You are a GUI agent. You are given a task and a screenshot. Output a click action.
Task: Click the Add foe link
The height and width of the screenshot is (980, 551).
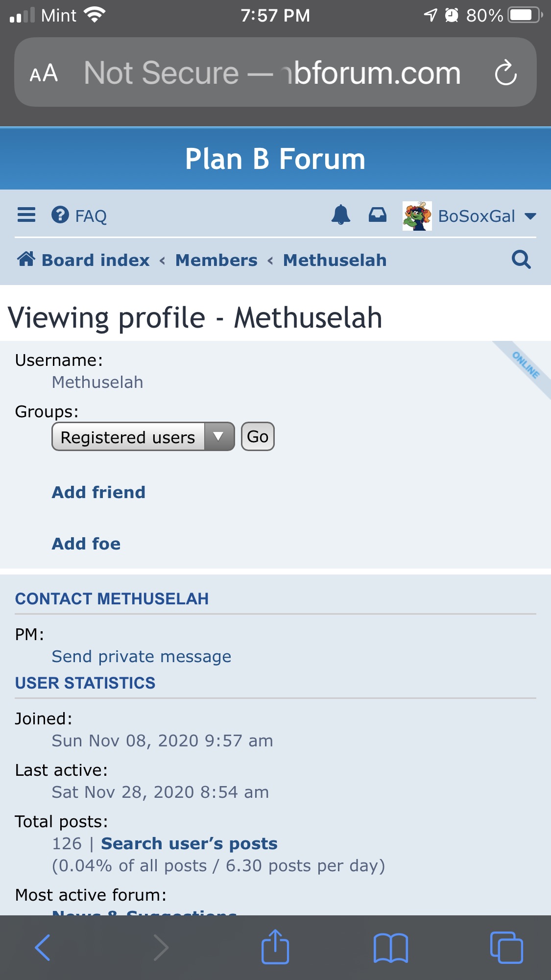(86, 544)
